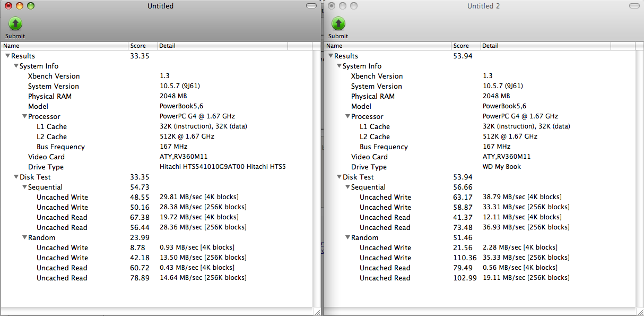Screen dimensions: 644x316
Task: Select L2 Cache row in Untitled window
Action: (156, 136)
